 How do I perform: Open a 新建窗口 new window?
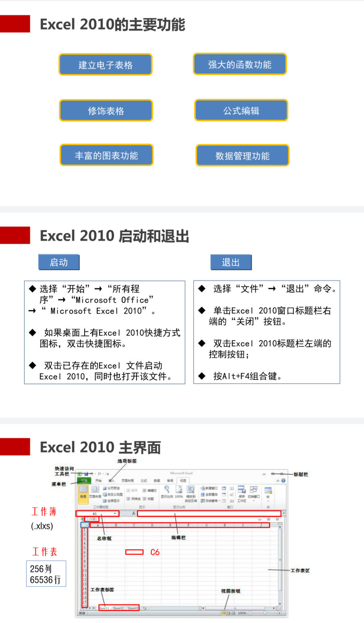click(209, 488)
